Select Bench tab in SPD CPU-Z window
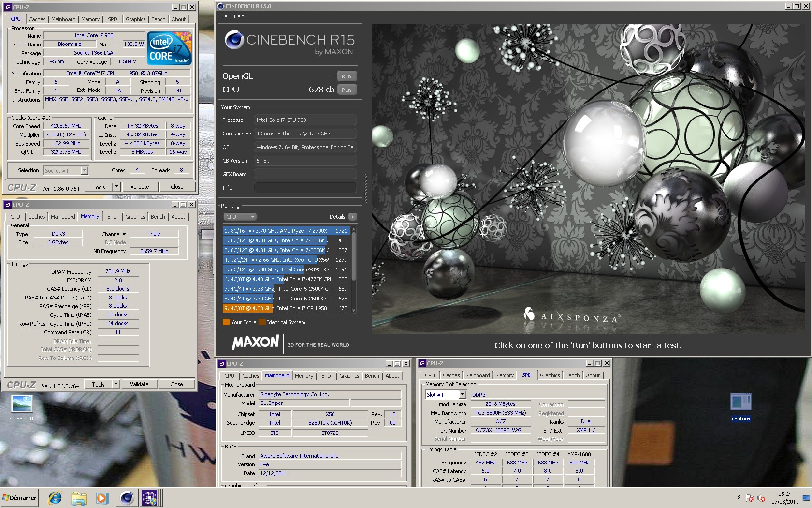 (x=572, y=375)
